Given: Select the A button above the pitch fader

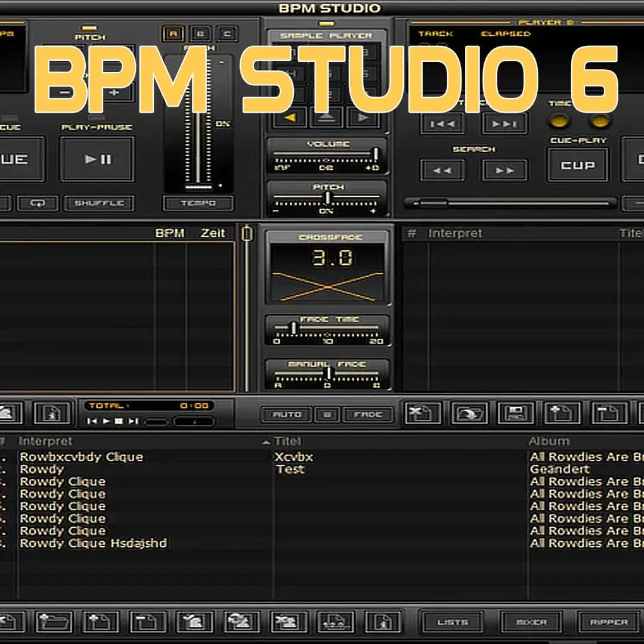Looking at the screenshot, I should pos(174,33).
